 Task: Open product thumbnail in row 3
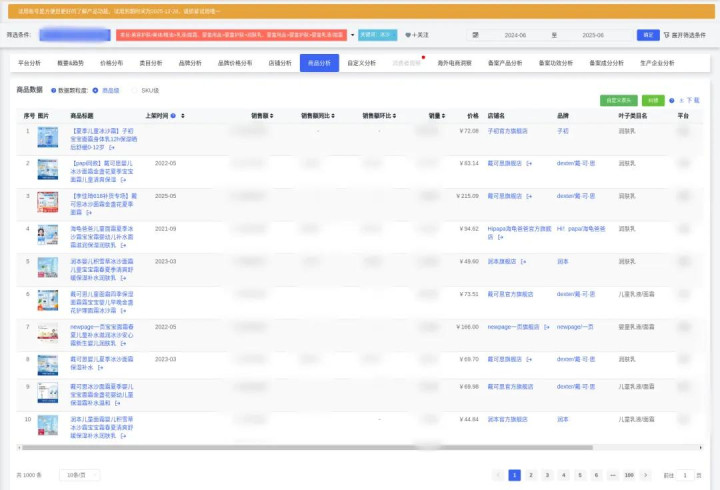[x=48, y=202]
